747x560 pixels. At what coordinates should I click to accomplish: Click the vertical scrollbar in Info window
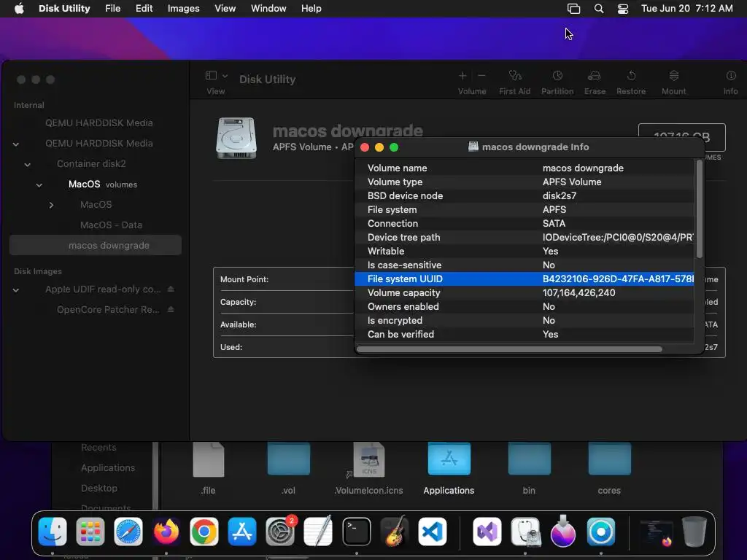700,209
